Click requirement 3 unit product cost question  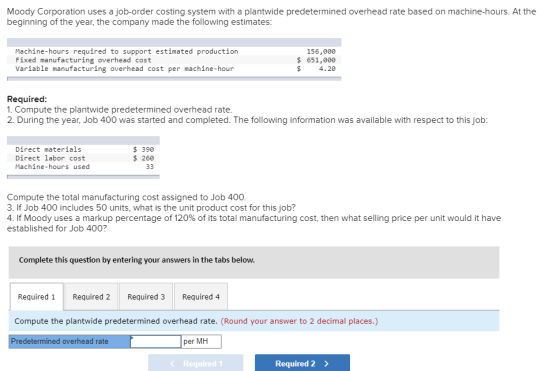151,207
